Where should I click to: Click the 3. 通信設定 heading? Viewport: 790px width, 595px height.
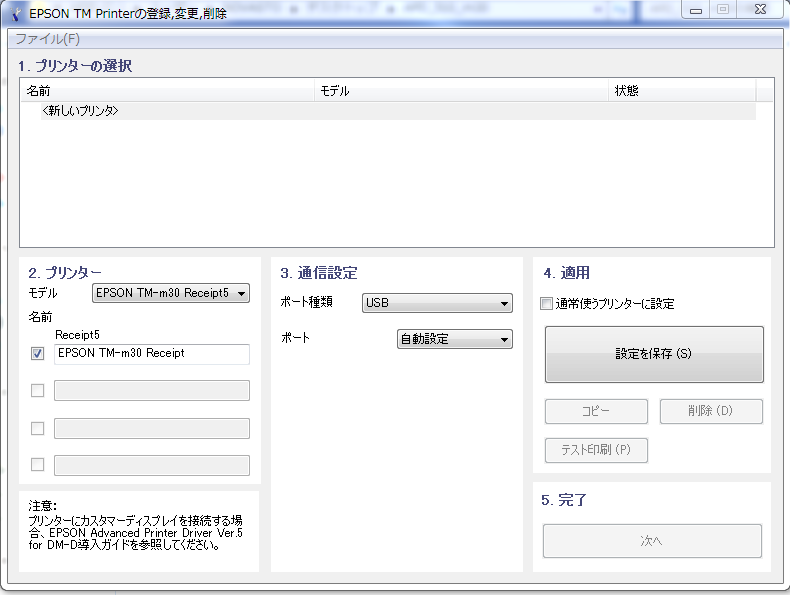319,273
